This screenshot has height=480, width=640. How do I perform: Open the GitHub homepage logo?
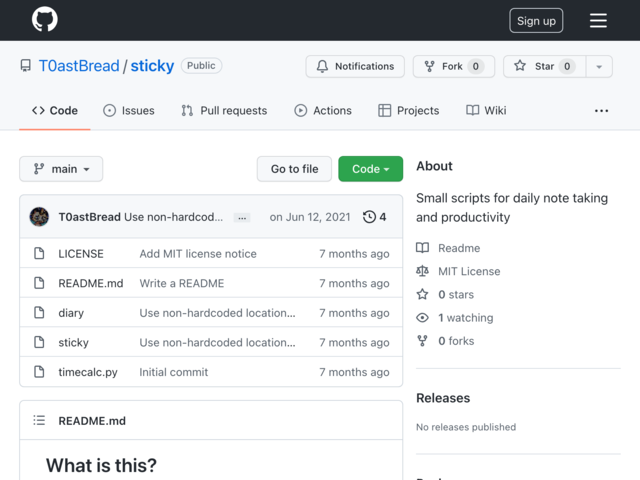point(44,20)
